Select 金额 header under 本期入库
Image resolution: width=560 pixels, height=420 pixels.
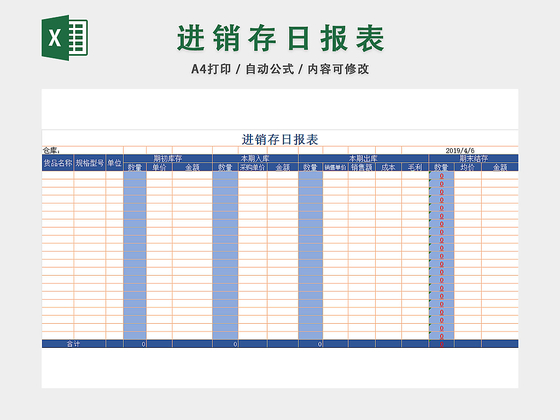pos(283,167)
